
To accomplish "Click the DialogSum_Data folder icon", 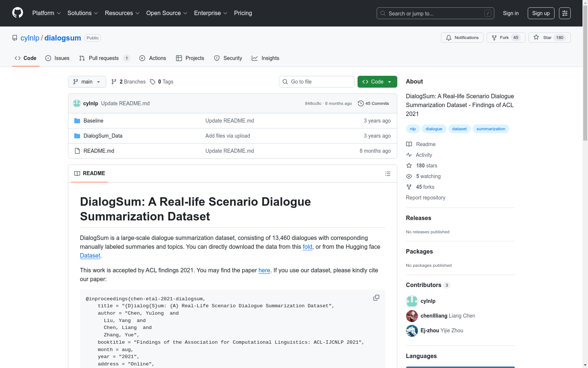I will [x=77, y=136].
